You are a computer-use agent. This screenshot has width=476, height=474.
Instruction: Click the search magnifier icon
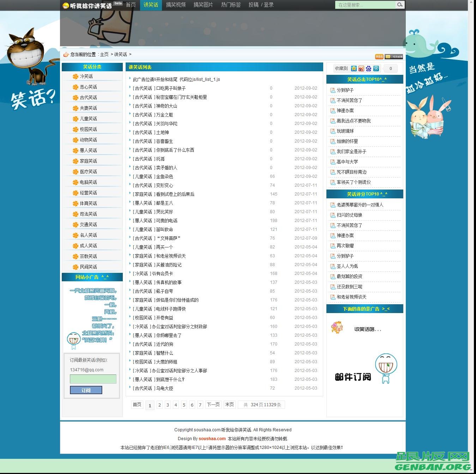click(400, 5)
